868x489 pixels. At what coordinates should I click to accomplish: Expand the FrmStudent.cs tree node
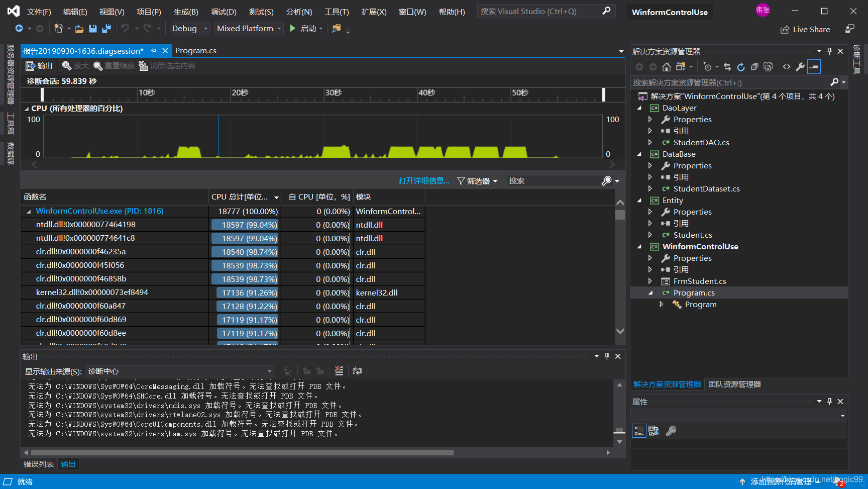[x=650, y=281]
